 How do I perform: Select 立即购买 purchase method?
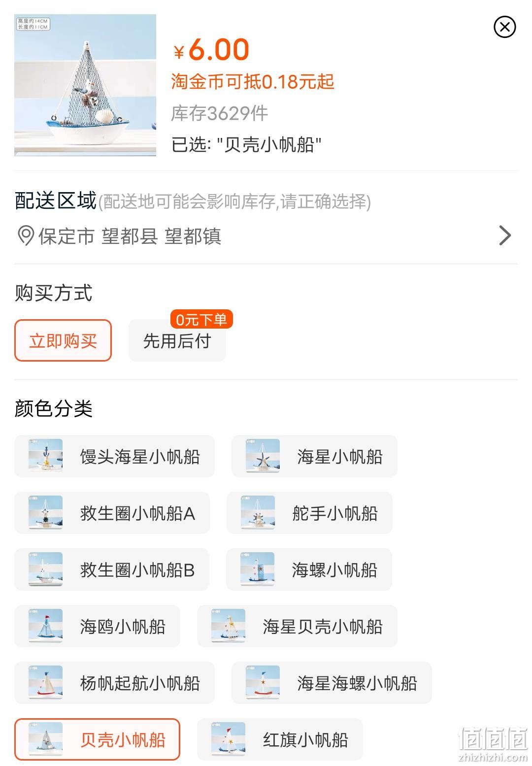click(63, 340)
